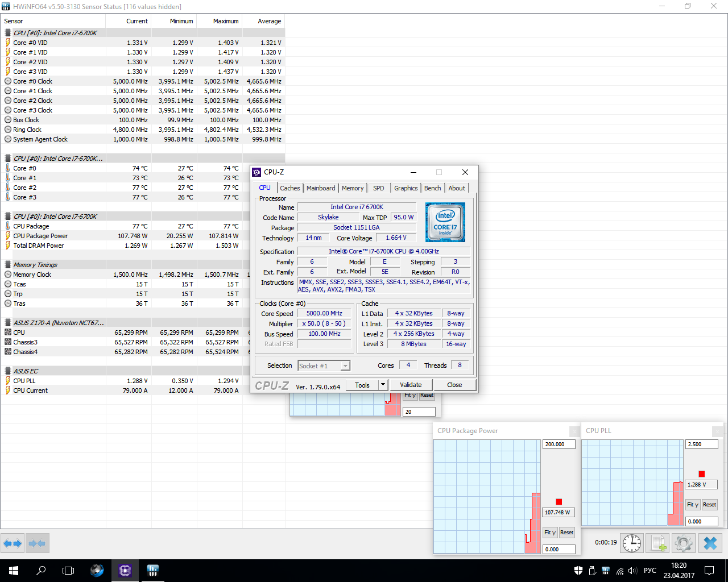Open the Graphics tab in CPU-Z
This screenshot has height=582, width=728.
coord(406,188)
